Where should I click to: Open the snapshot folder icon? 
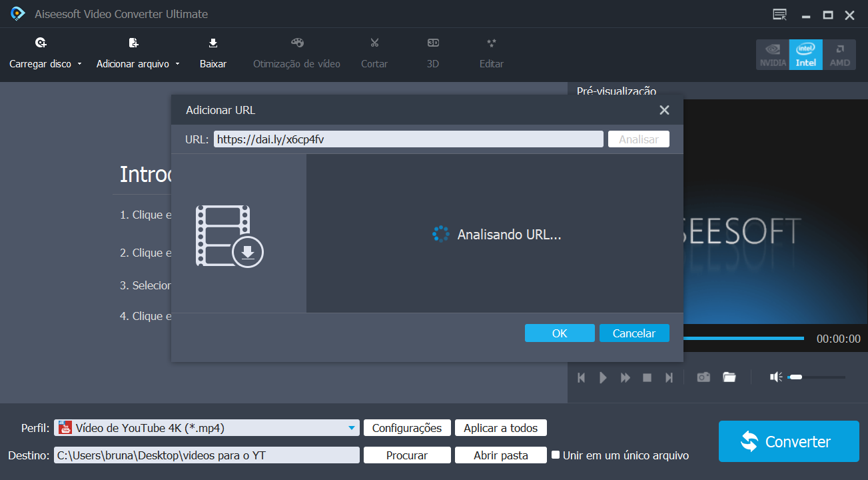[729, 377]
